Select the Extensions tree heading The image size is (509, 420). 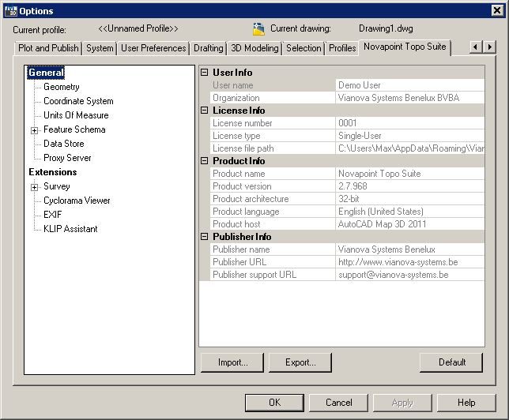point(53,172)
